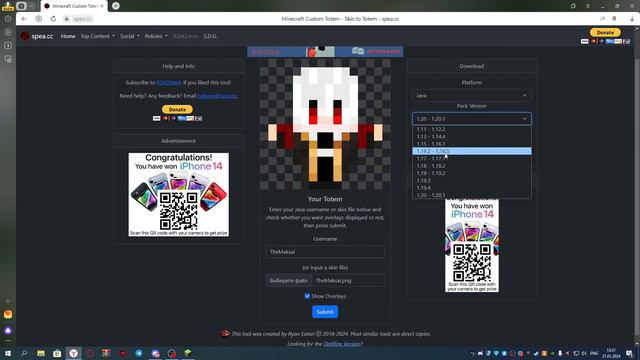Click the totem skin preview image
Viewport: 640px width, 360px height.
click(325, 124)
